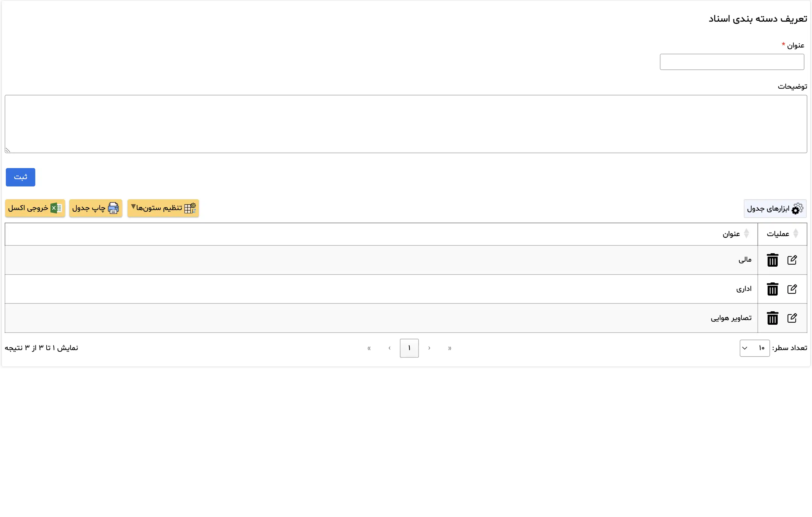Click the Excel export button خروجی اکسل
This screenshot has height=517, width=812.
(35, 208)
